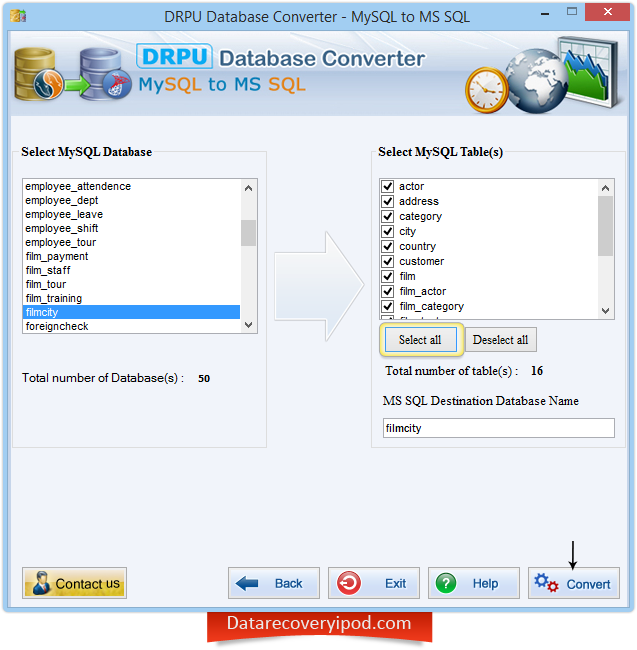Select the highlighted filmcity database
This screenshot has height=650, width=637.
click(132, 313)
